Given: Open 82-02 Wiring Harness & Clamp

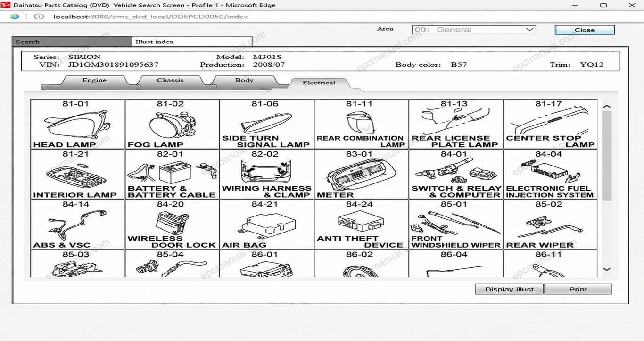Looking at the screenshot, I should (x=267, y=175).
